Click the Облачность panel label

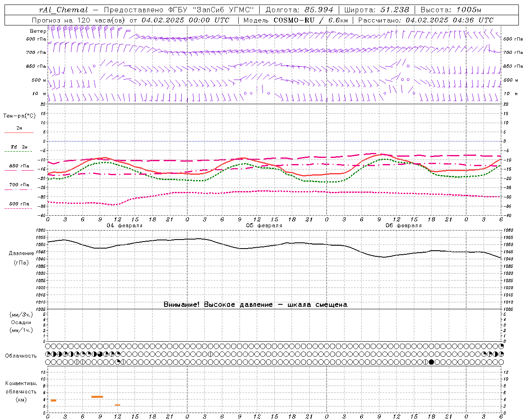(21, 356)
